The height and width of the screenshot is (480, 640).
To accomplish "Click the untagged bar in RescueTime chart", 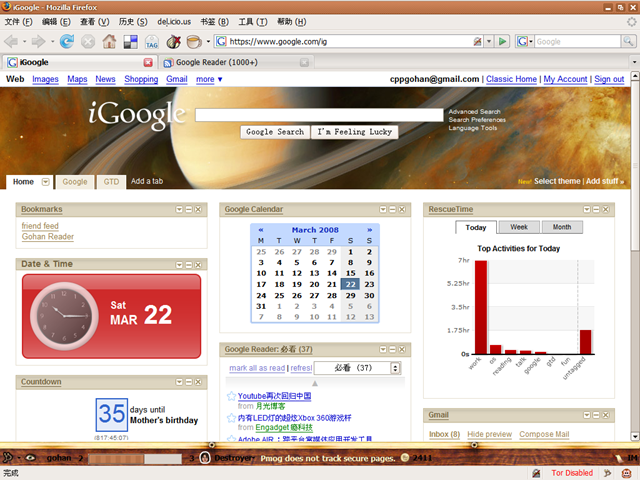I will click(585, 342).
